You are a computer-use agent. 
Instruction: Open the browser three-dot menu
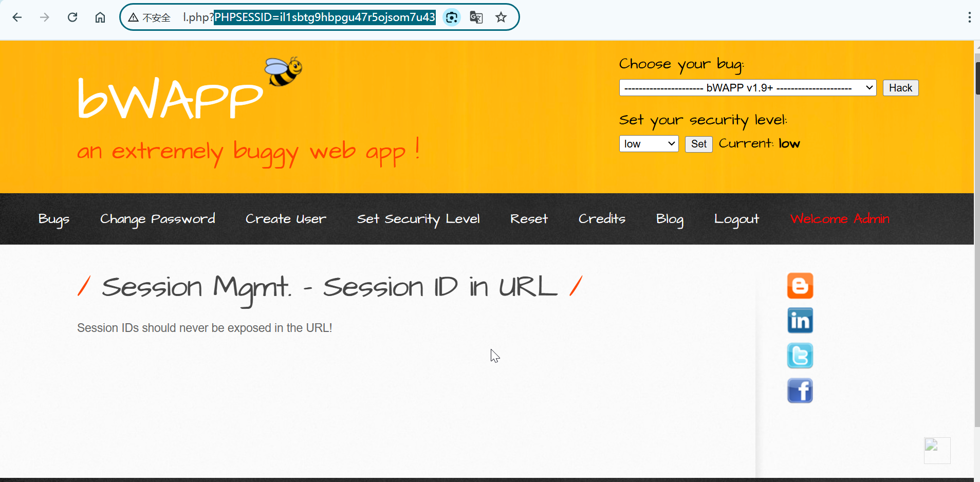969,17
